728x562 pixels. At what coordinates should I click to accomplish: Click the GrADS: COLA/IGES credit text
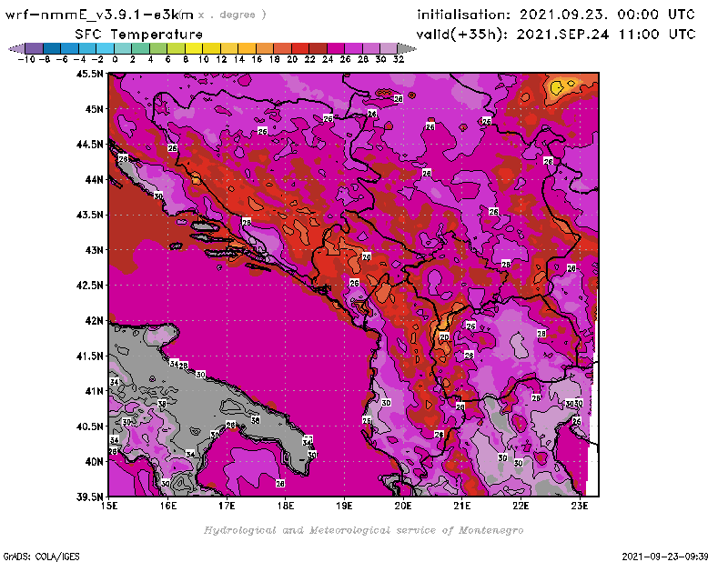35,555
